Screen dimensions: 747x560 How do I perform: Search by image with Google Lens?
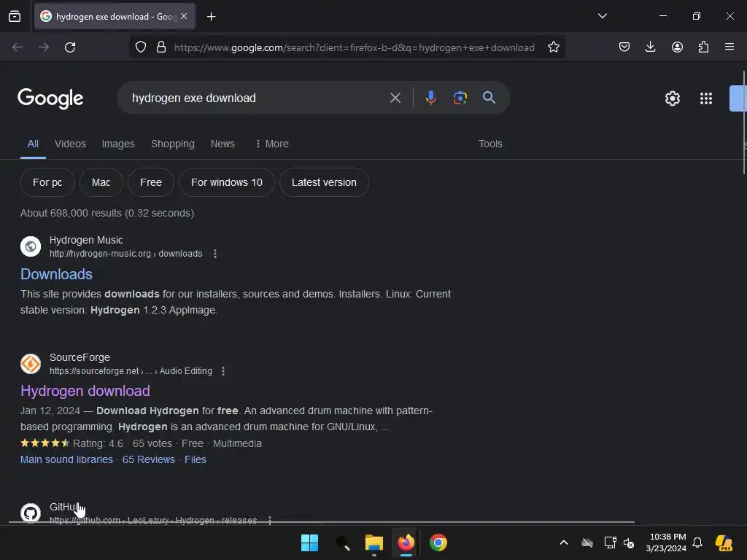click(460, 98)
